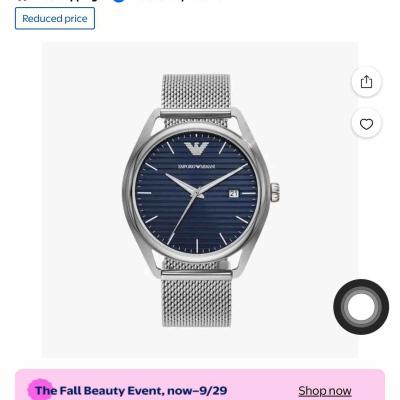The image size is (400, 400).
Task: Open the floating black ring assistant button
Action: (361, 307)
